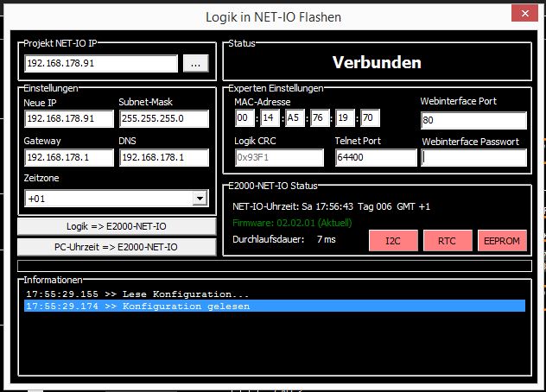Image resolution: width=546 pixels, height=392 pixels.
Task: Click the red RTC status button
Action: click(x=447, y=241)
